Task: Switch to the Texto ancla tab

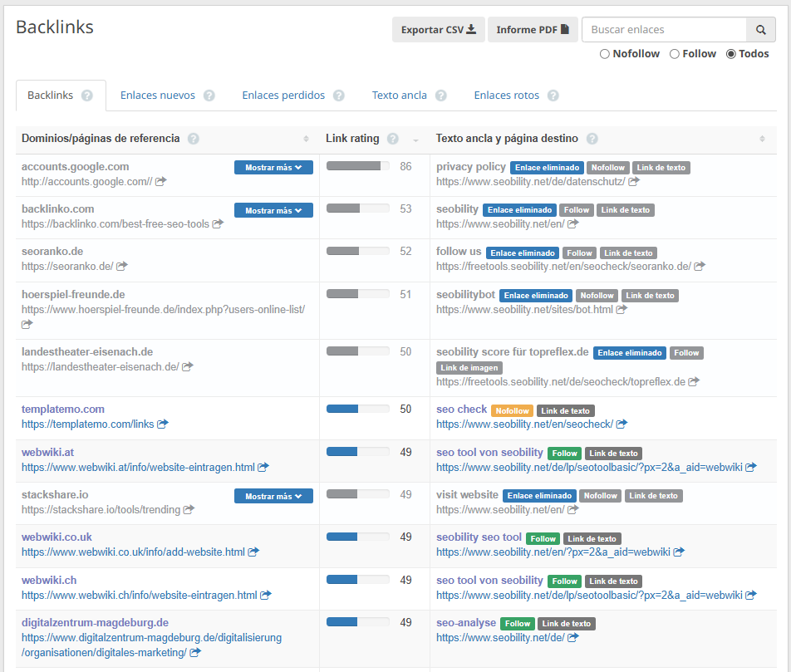Action: pyautogui.click(x=399, y=96)
